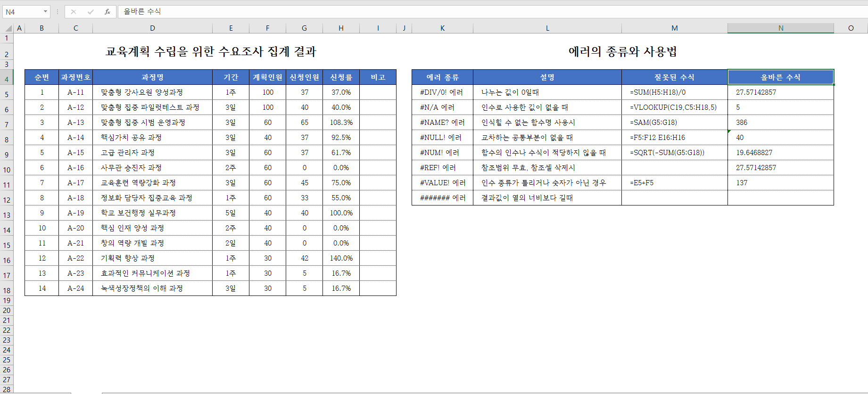Click cell 핵심가치 공유 과정
This screenshot has height=394, width=868.
[152, 138]
